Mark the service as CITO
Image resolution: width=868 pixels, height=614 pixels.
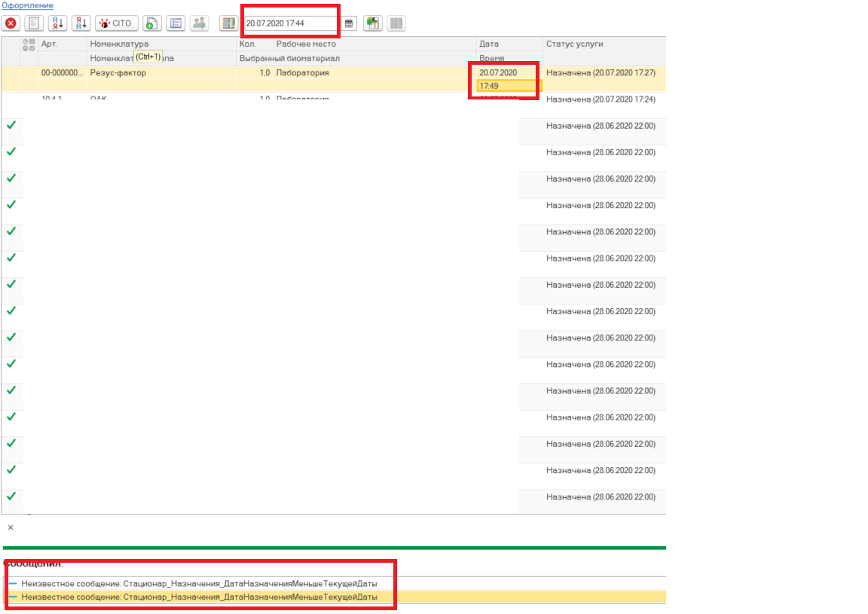click(x=116, y=23)
